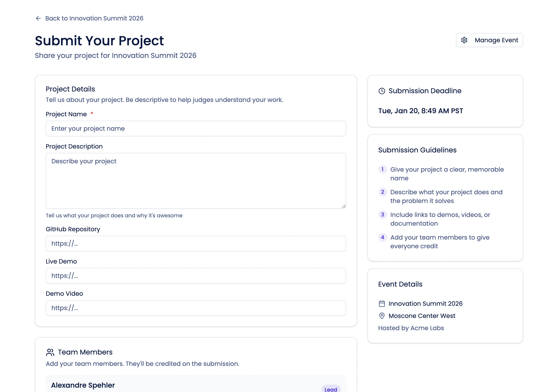Click the calendar icon next to Innovation Summit 2026
558x392 pixels.
pyautogui.click(x=382, y=304)
